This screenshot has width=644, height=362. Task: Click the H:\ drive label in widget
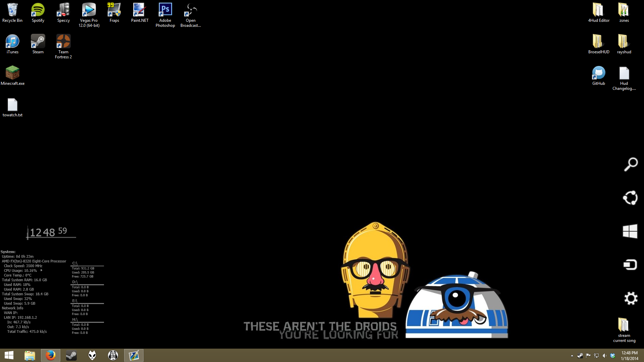click(75, 319)
